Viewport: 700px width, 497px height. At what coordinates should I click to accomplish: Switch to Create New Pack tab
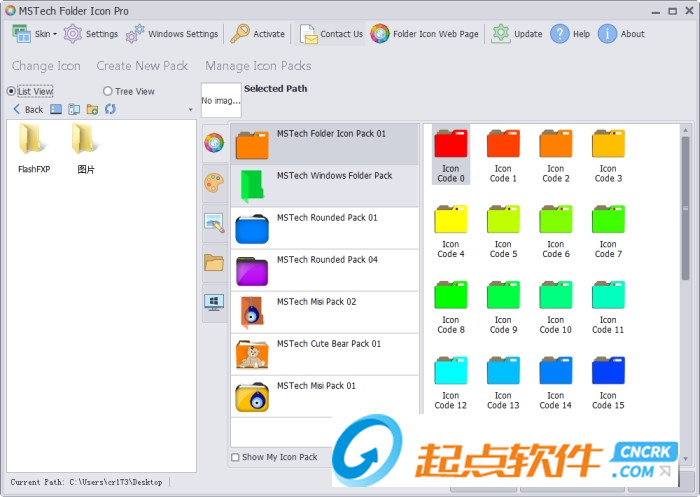pos(142,66)
